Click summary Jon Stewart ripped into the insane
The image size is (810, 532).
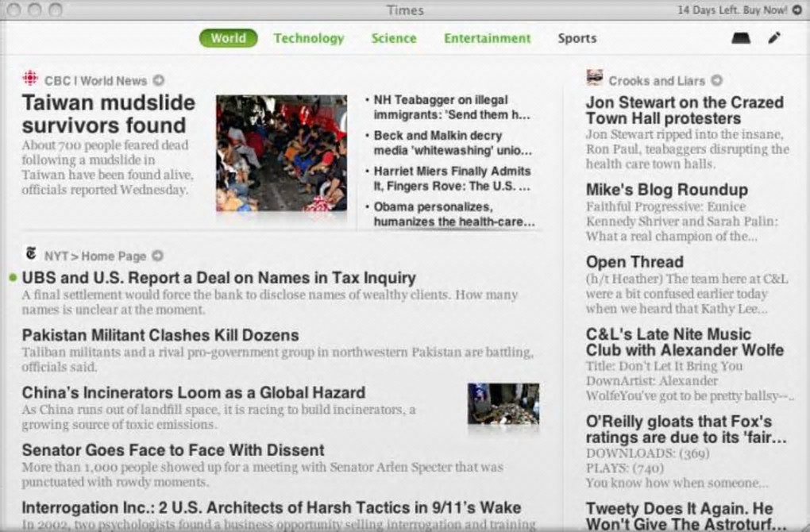(687, 149)
